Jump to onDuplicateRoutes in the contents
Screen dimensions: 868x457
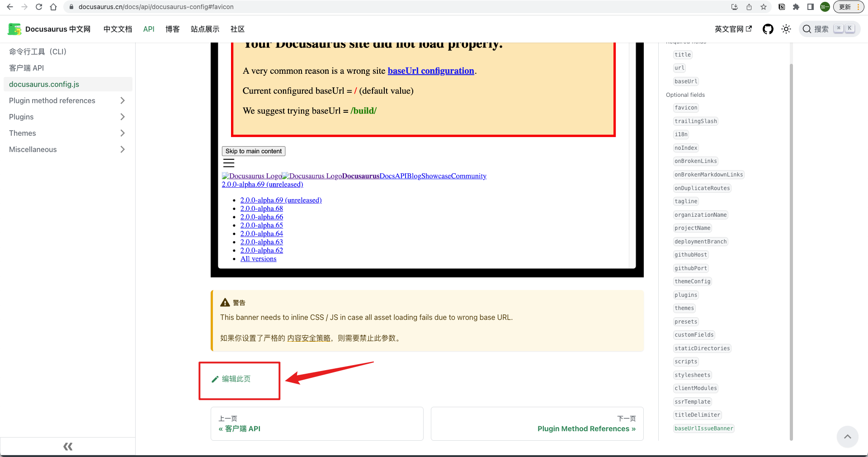pyautogui.click(x=702, y=188)
